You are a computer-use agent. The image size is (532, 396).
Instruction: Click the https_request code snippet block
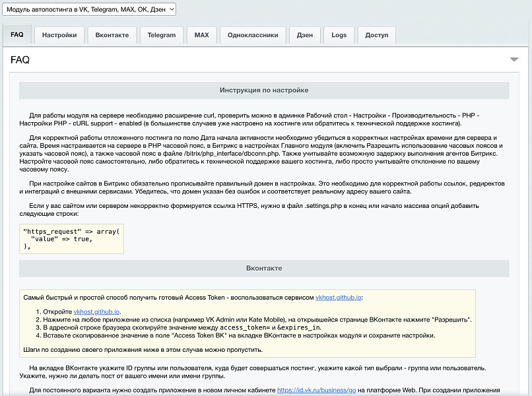coord(71,239)
